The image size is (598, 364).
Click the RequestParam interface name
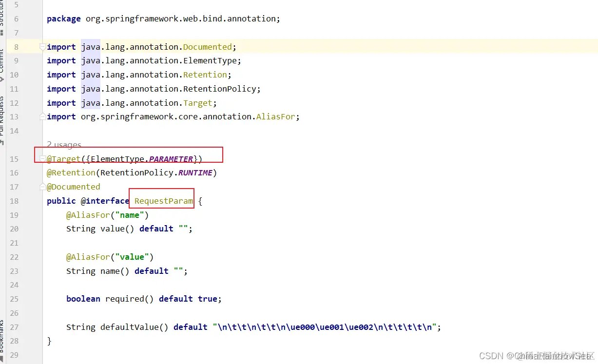pyautogui.click(x=164, y=201)
